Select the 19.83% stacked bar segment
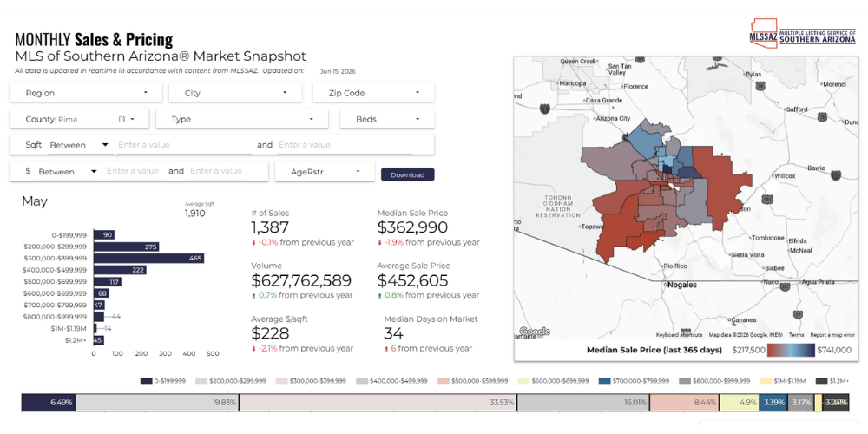Screen dimensions: 868x434 (x=157, y=403)
